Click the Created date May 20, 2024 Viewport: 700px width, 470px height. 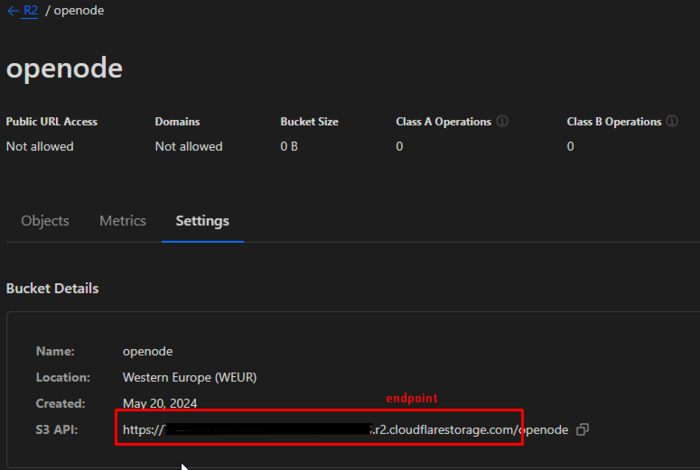[159, 404]
